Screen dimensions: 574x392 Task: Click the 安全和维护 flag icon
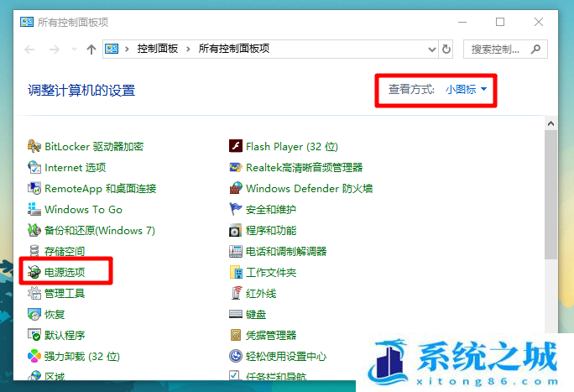click(235, 209)
